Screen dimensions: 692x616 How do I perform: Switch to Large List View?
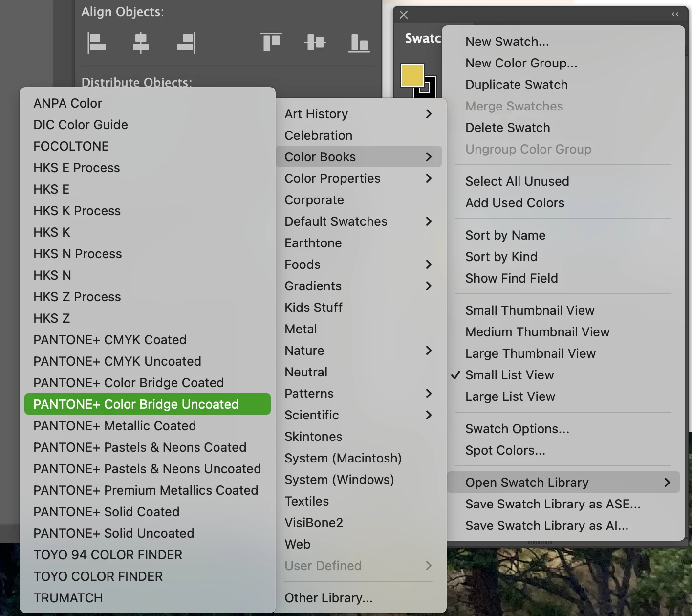563,396
